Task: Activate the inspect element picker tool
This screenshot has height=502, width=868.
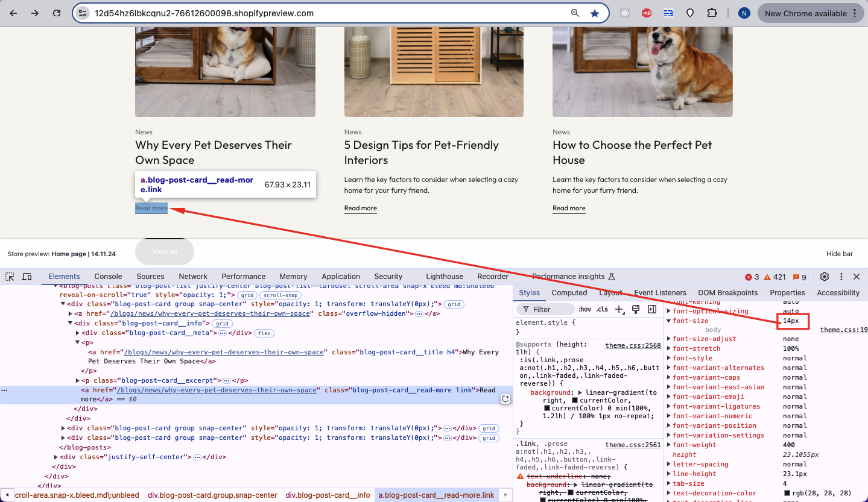Action: [10, 277]
